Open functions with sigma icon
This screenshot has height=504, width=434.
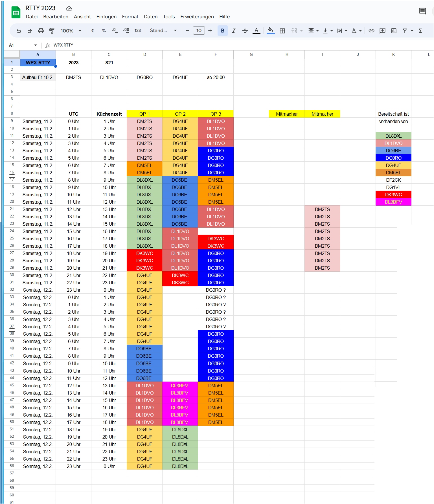420,31
